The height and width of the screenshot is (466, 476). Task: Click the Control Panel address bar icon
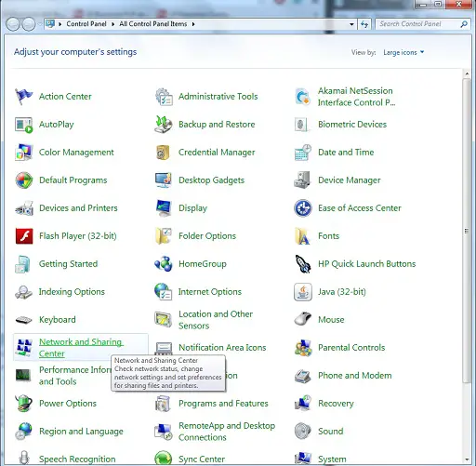coord(50,24)
